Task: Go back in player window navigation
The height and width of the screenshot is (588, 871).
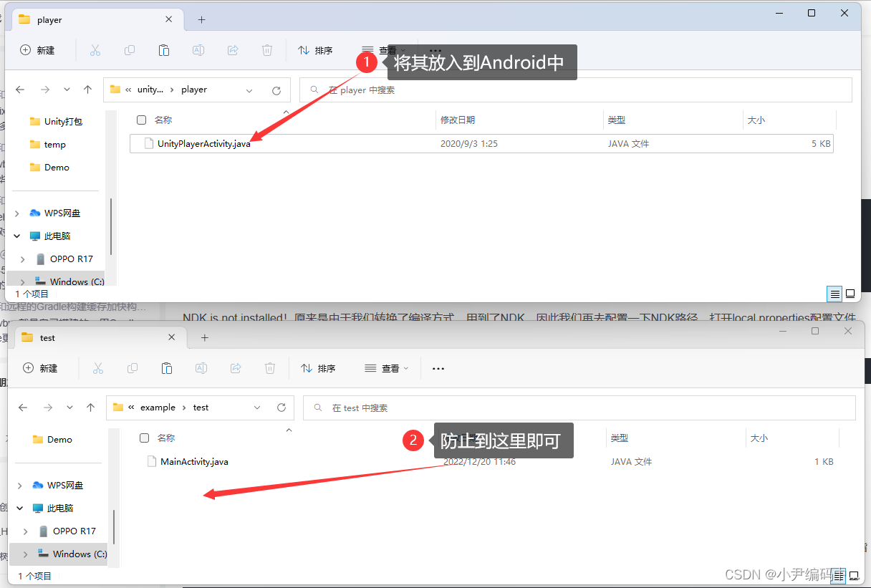Action: point(20,90)
